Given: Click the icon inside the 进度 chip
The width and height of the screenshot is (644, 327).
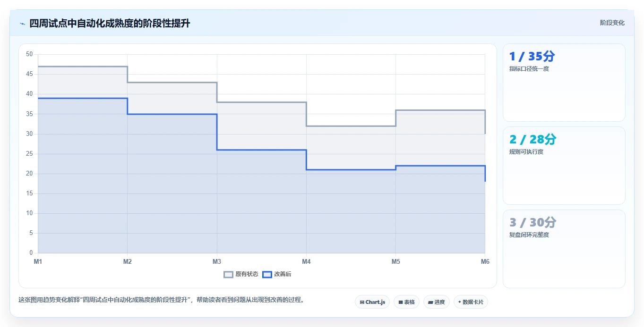Looking at the screenshot, I should 430,302.
